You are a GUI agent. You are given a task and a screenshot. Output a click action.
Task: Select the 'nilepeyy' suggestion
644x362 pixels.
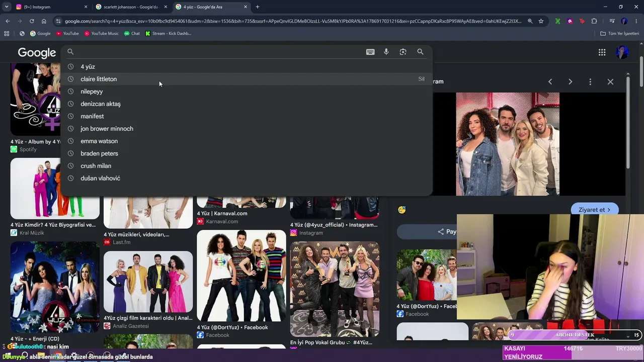247,92
